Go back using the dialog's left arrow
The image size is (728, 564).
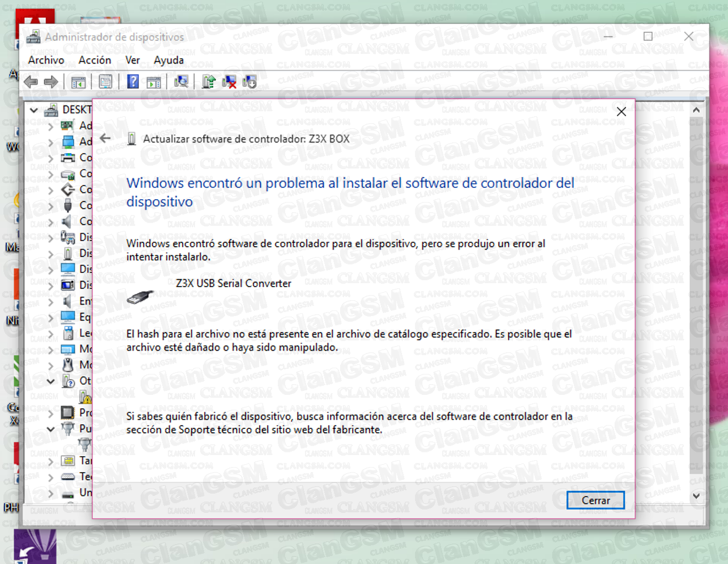click(105, 138)
